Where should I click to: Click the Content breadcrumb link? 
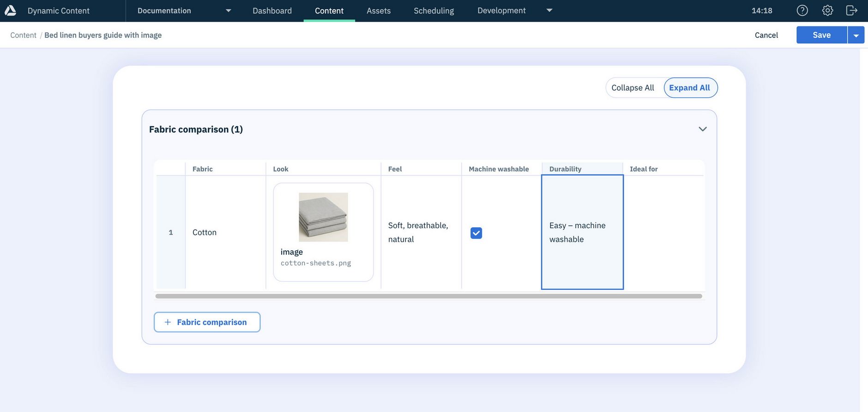pyautogui.click(x=23, y=35)
